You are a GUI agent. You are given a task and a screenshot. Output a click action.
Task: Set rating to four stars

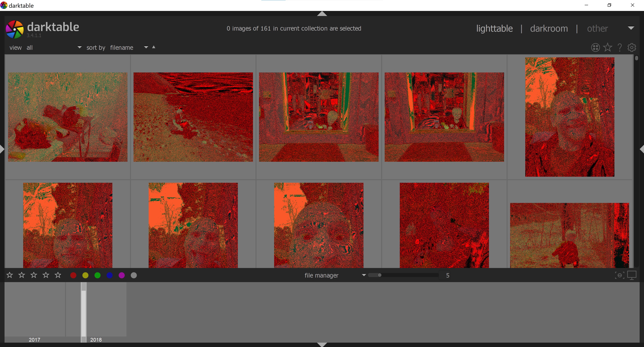click(x=46, y=275)
